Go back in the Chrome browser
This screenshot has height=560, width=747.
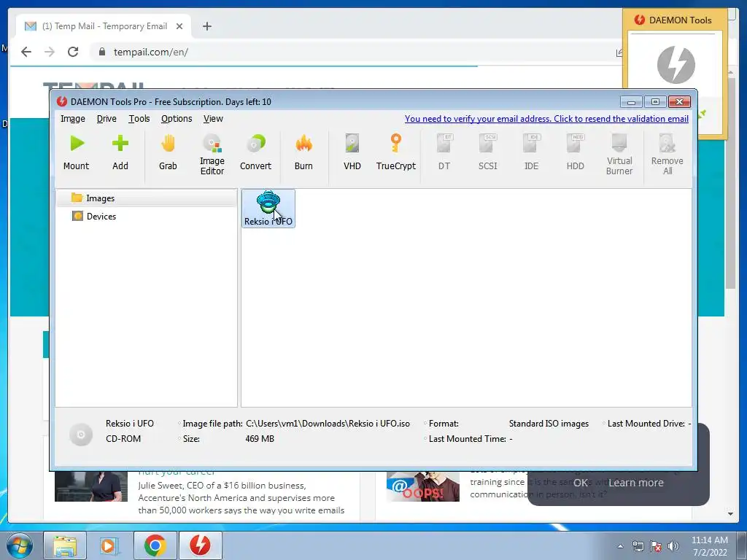26,52
